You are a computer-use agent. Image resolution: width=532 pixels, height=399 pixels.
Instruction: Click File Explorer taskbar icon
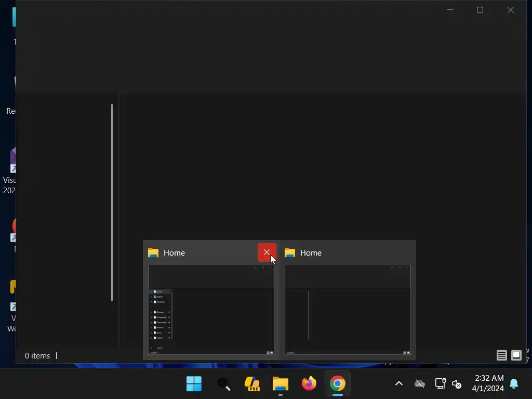point(281,384)
